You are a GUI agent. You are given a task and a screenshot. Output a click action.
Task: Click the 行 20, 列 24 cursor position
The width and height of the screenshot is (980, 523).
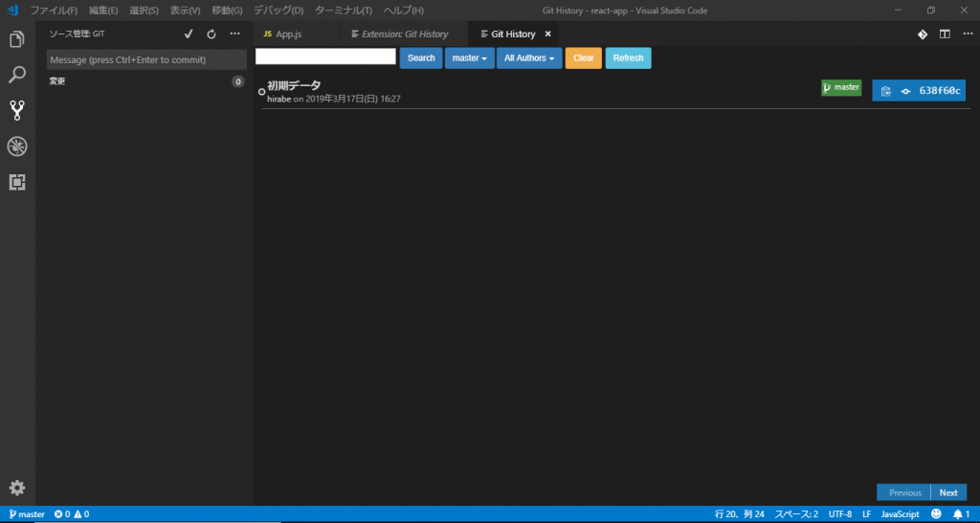click(x=740, y=514)
